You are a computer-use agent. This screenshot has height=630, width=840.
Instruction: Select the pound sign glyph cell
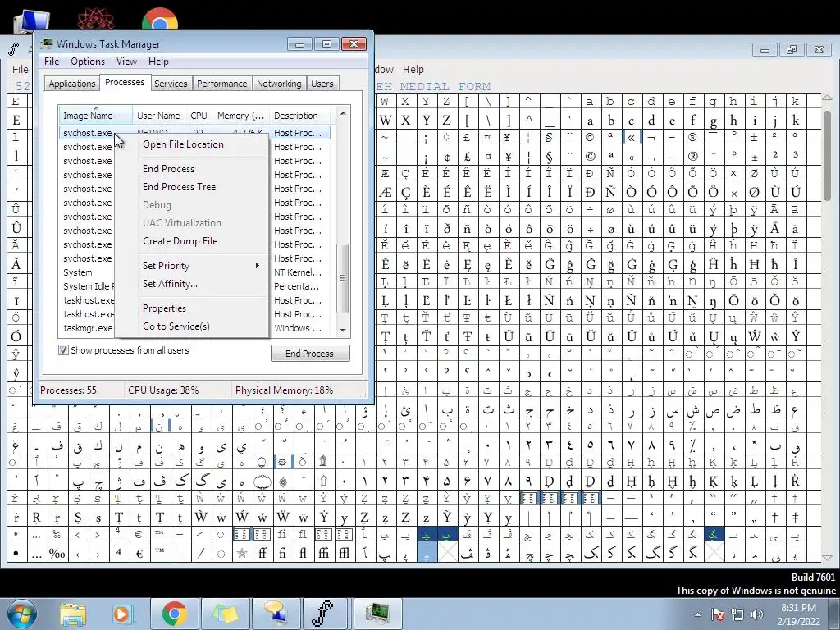click(467, 157)
